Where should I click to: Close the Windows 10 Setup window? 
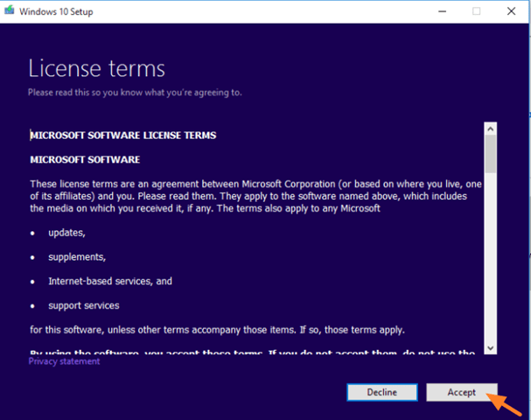pos(512,11)
